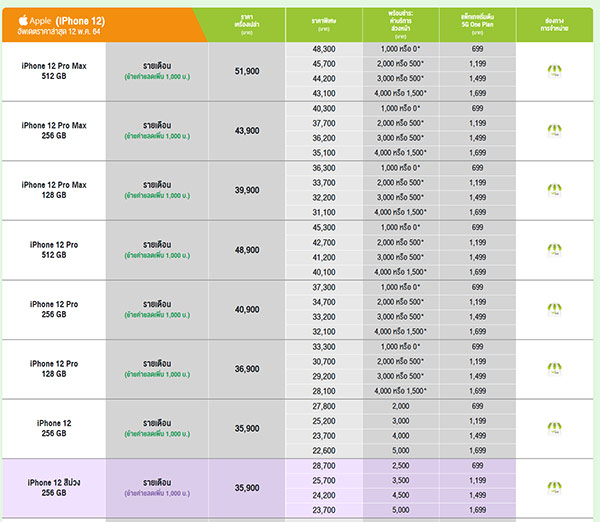The width and height of the screenshot is (600, 522).
Task: Click the purple discount note in the purple iPhone 12 row
Action: 157,494
